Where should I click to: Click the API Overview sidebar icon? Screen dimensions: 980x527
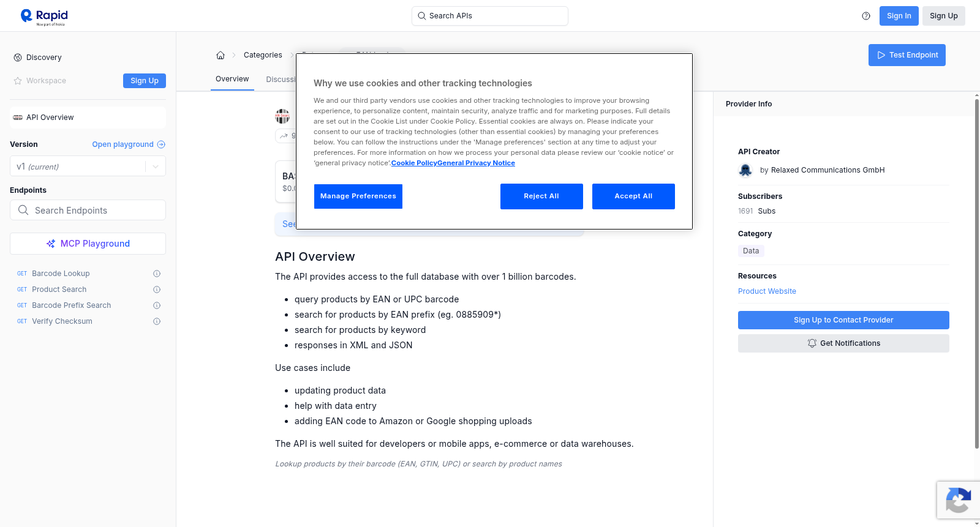pyautogui.click(x=18, y=118)
